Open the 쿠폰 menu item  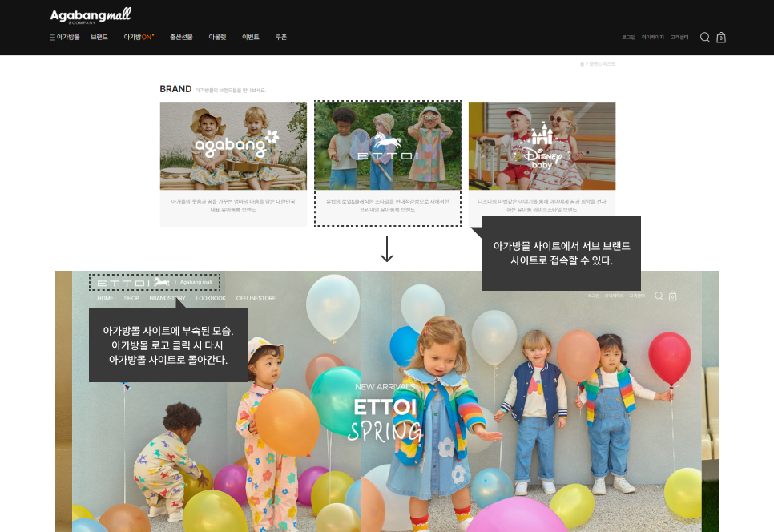(281, 38)
